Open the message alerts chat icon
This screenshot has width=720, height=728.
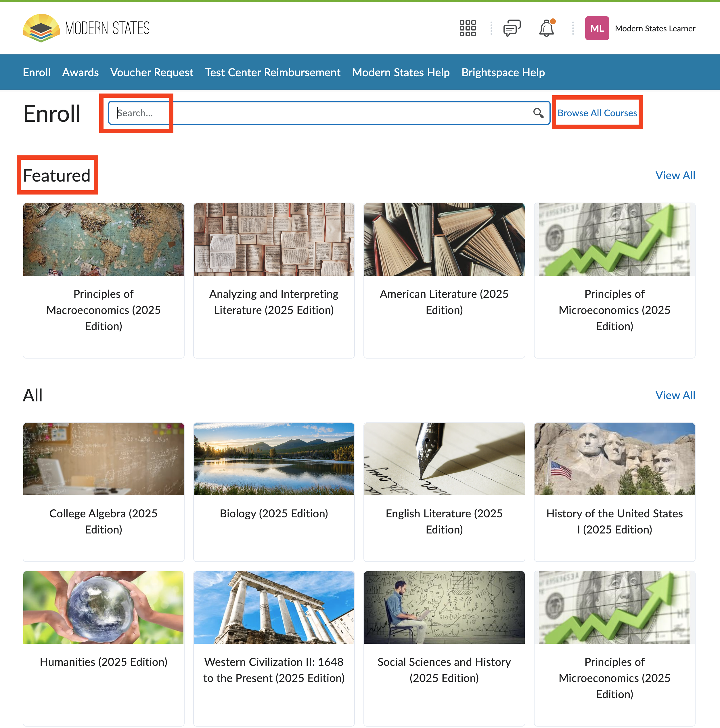(x=512, y=28)
